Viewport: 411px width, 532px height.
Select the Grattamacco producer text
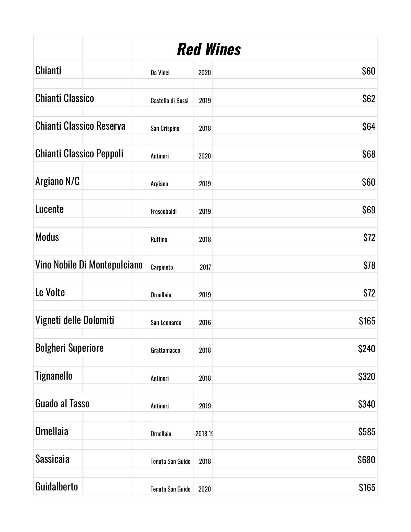click(x=165, y=350)
